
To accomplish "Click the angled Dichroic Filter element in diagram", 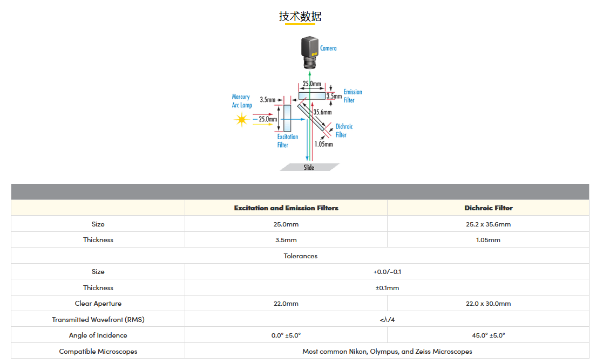I will (x=313, y=117).
